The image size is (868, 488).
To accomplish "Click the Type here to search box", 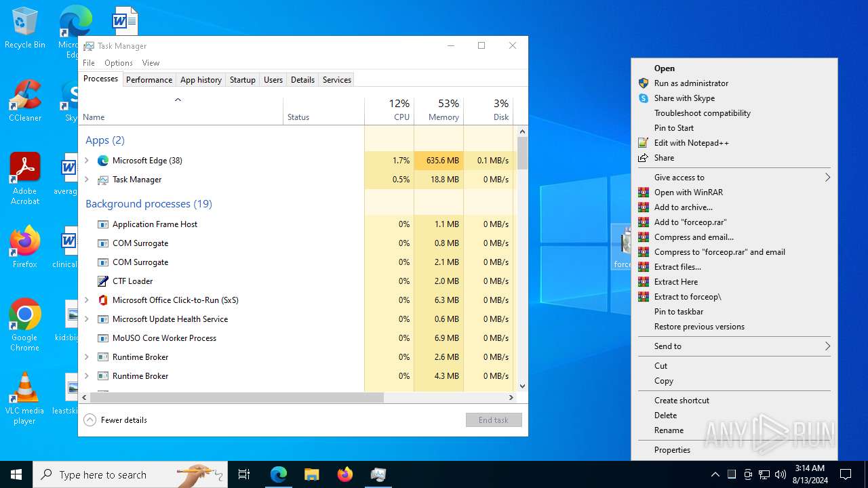I will (130, 474).
